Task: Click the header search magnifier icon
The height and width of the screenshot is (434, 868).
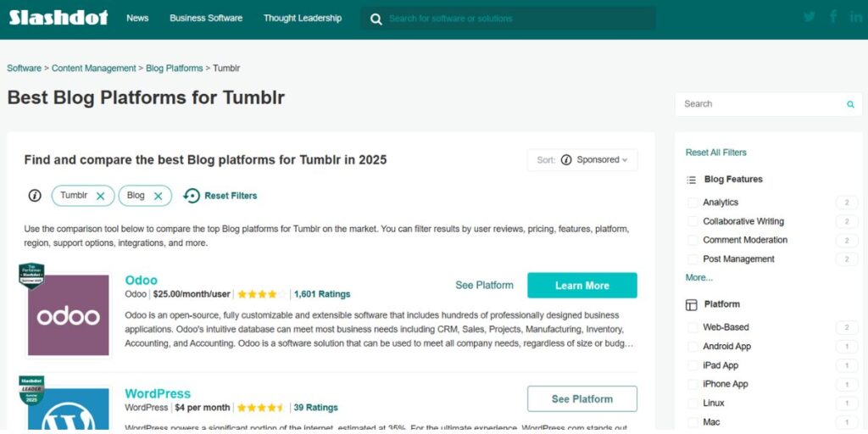Action: coord(376,19)
